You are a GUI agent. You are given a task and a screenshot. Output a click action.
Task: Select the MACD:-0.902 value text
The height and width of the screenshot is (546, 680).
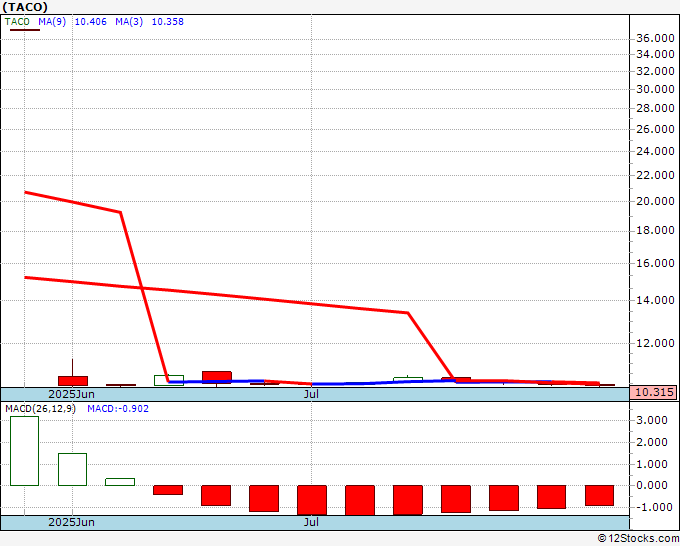click(118, 409)
